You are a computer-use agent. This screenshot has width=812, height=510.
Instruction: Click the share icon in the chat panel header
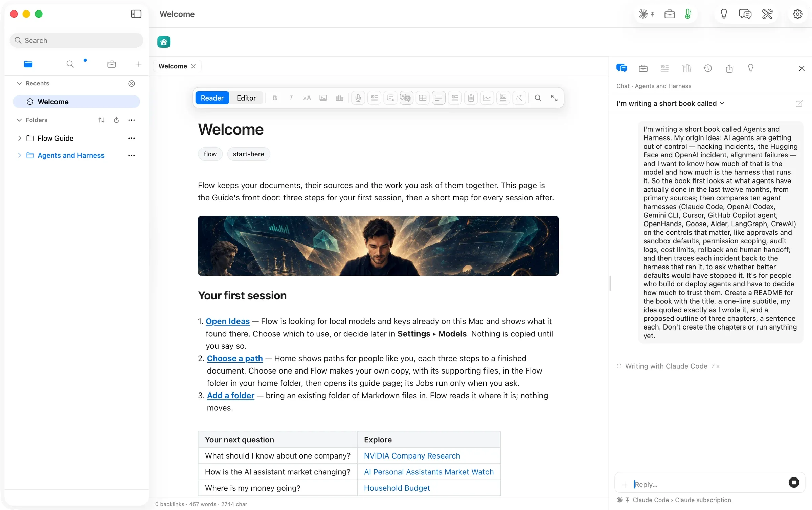coord(729,68)
